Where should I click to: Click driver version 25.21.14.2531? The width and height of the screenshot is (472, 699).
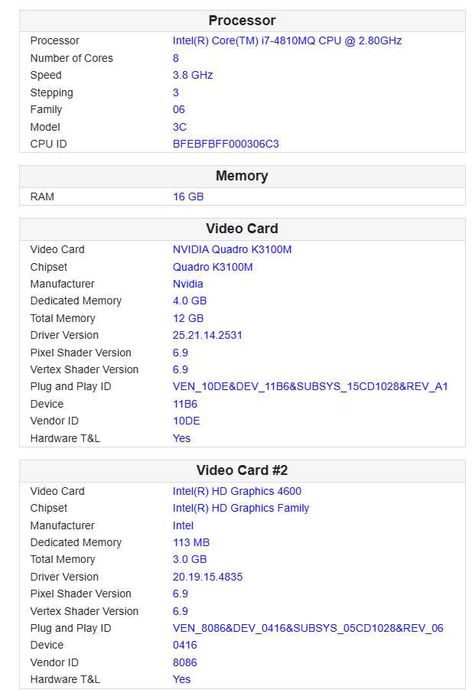click(x=207, y=335)
